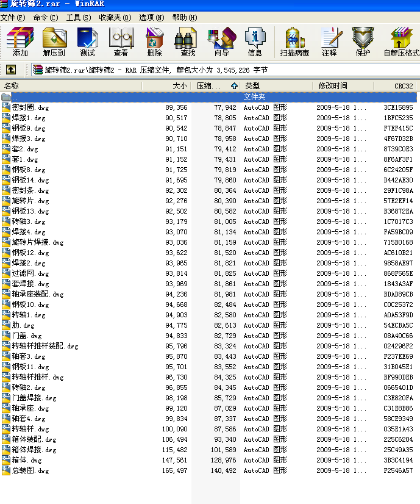Image resolution: width=420 pixels, height=504 pixels.
Task: Select file 焊接1.dwg
Action: [x=29, y=118]
